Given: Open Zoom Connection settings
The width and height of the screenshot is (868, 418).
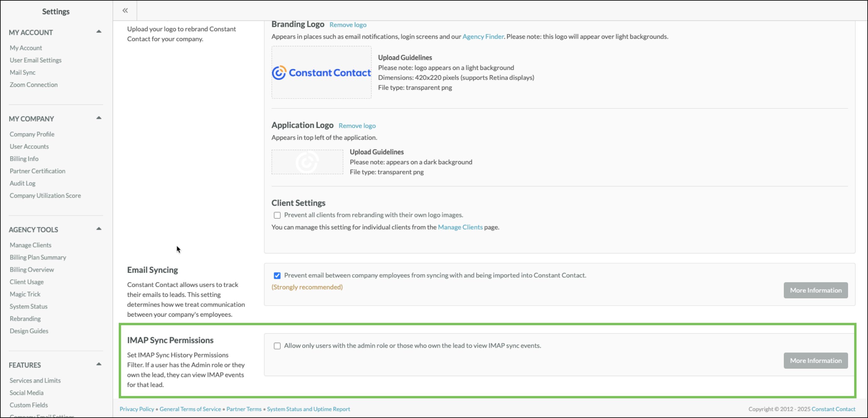Looking at the screenshot, I should (x=34, y=85).
